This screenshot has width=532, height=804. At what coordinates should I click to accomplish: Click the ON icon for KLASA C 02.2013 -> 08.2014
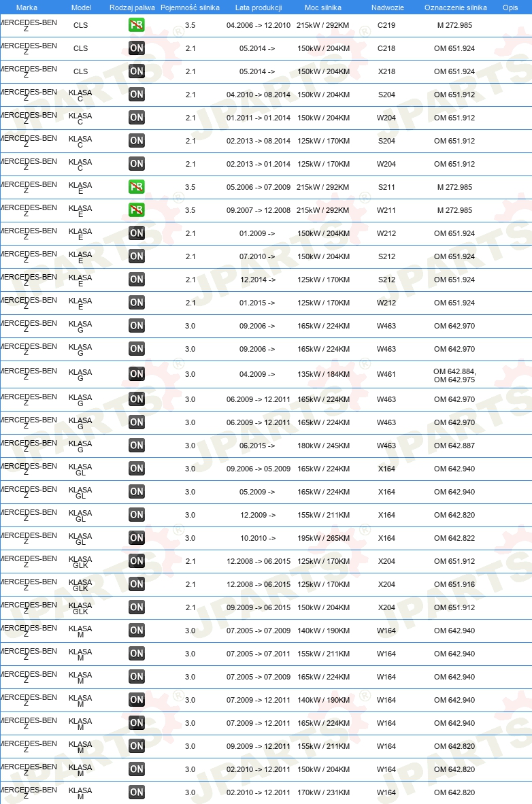[137, 141]
